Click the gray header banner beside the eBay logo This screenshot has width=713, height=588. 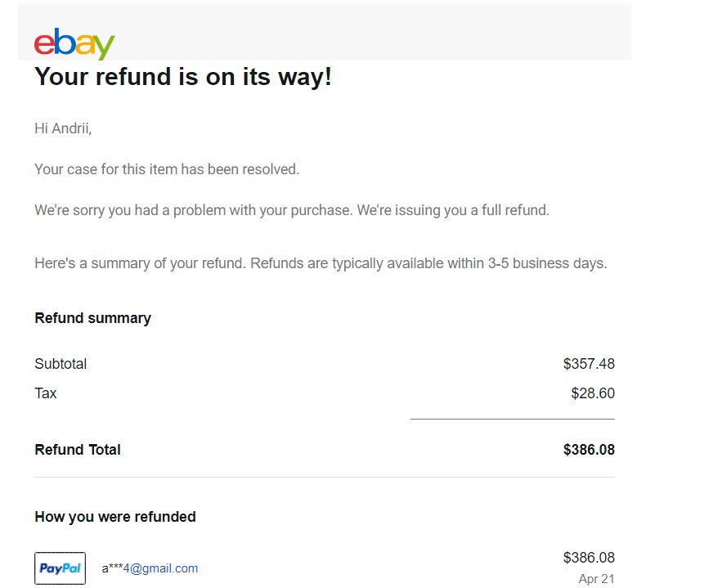click(x=368, y=33)
